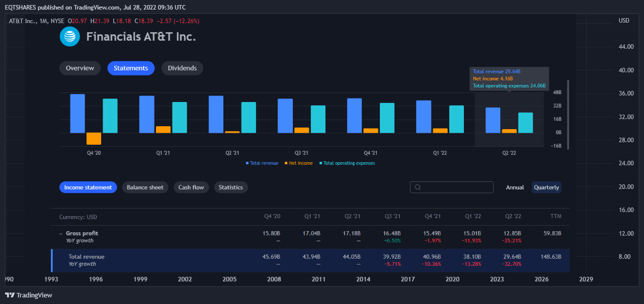Viewport: 644px width, 304px height.
Task: Click the Q1 '22 chart axis label
Action: coord(440,153)
